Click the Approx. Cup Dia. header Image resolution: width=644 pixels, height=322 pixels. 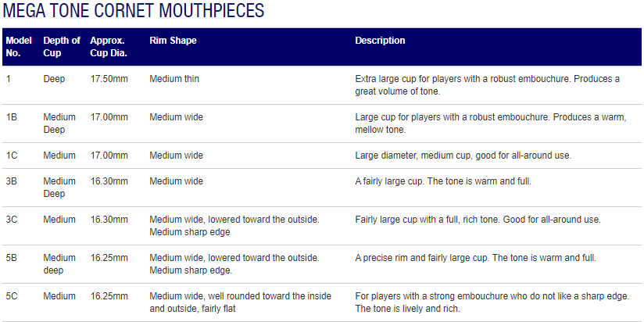click(x=109, y=47)
